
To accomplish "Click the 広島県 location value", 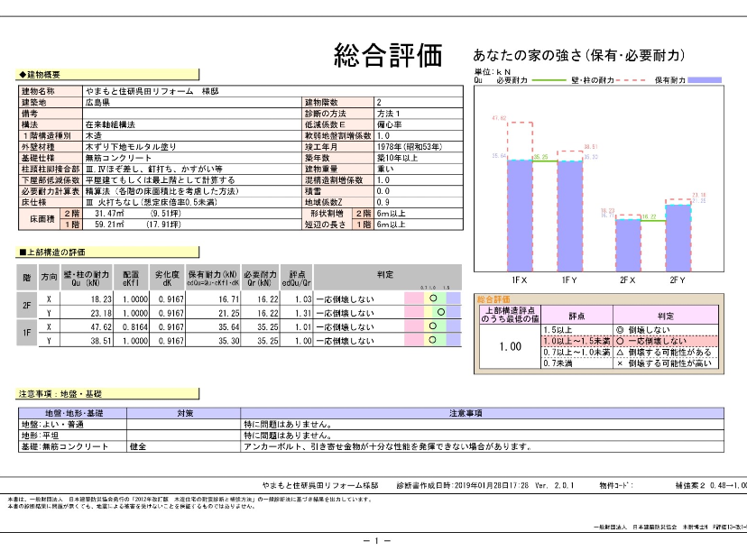I will click(x=97, y=103).
